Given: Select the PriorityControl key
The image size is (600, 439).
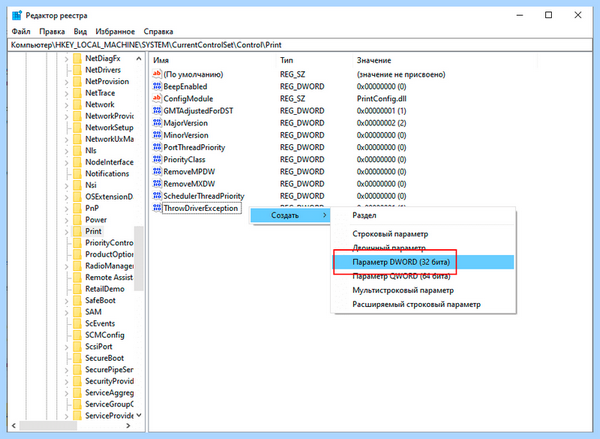Looking at the screenshot, I should 109,243.
